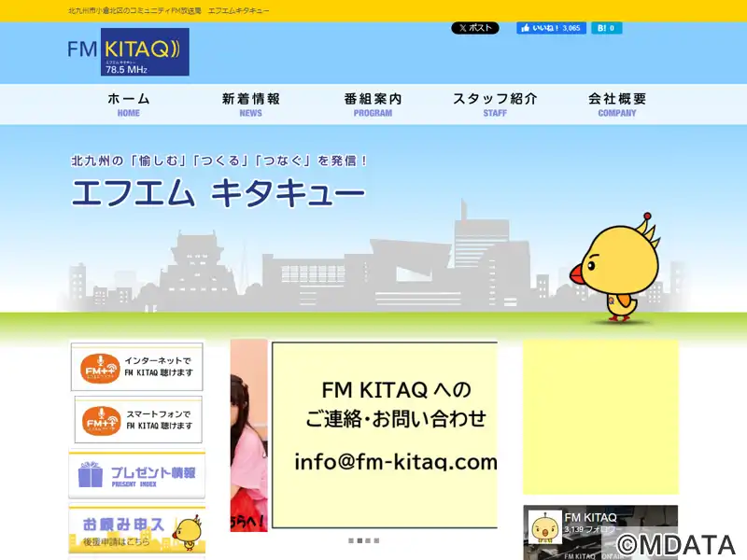Bookmark with the Hatena B! button

[606, 28]
